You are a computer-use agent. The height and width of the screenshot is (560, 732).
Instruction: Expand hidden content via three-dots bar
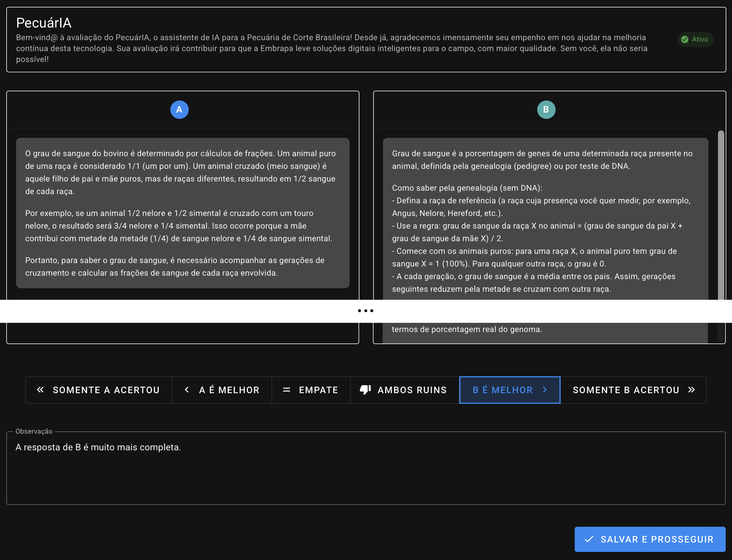(366, 311)
